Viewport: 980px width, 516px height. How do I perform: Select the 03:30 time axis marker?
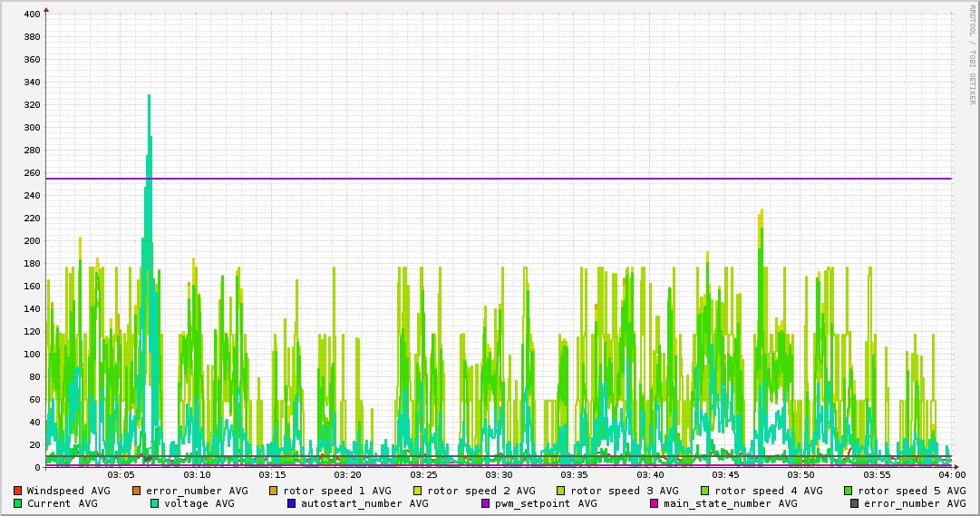click(x=499, y=474)
